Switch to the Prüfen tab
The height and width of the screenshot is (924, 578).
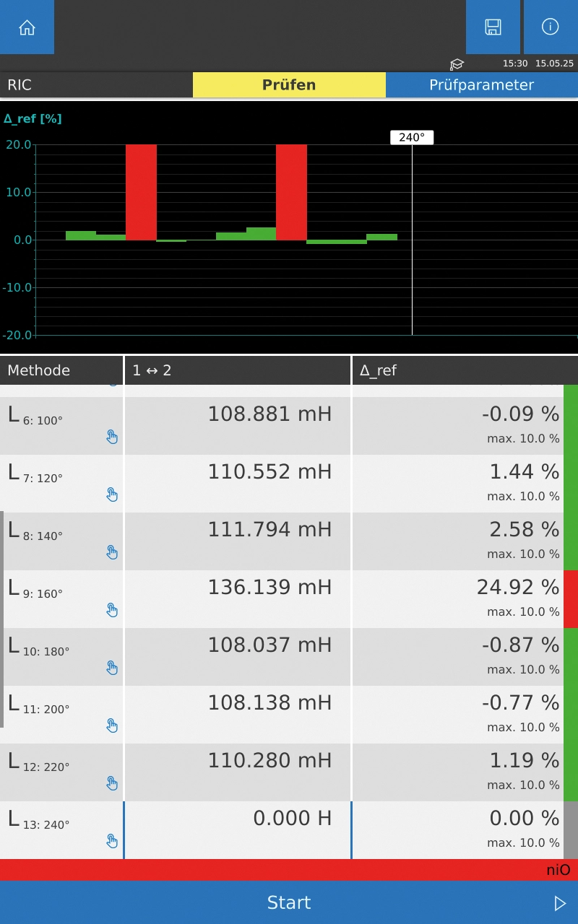289,85
